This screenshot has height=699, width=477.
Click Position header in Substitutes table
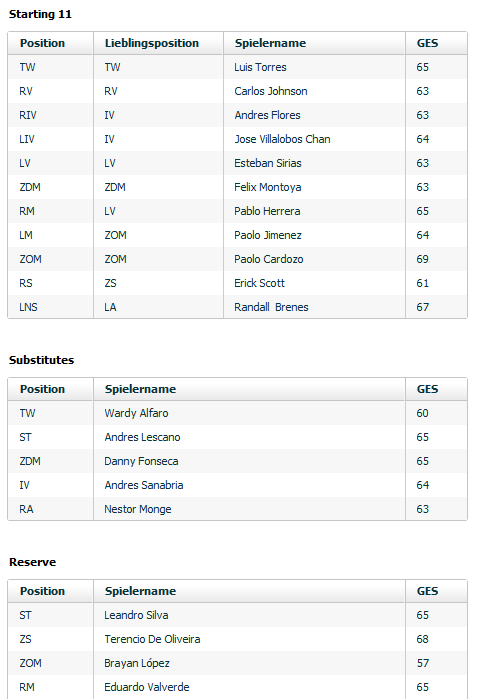click(x=42, y=389)
